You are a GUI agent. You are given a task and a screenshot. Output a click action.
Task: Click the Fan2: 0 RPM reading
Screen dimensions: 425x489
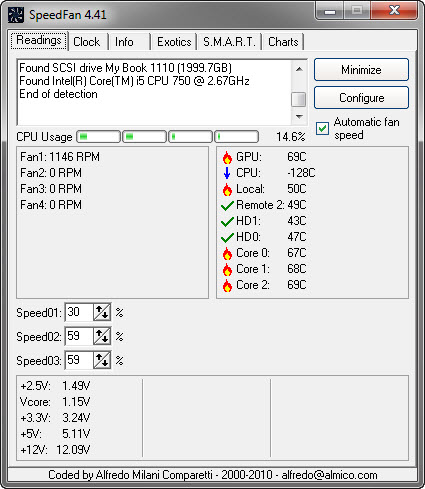[x=51, y=173]
